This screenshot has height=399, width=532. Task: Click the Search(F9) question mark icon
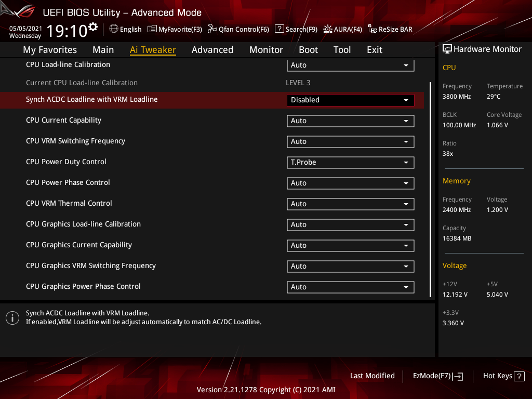(x=279, y=29)
